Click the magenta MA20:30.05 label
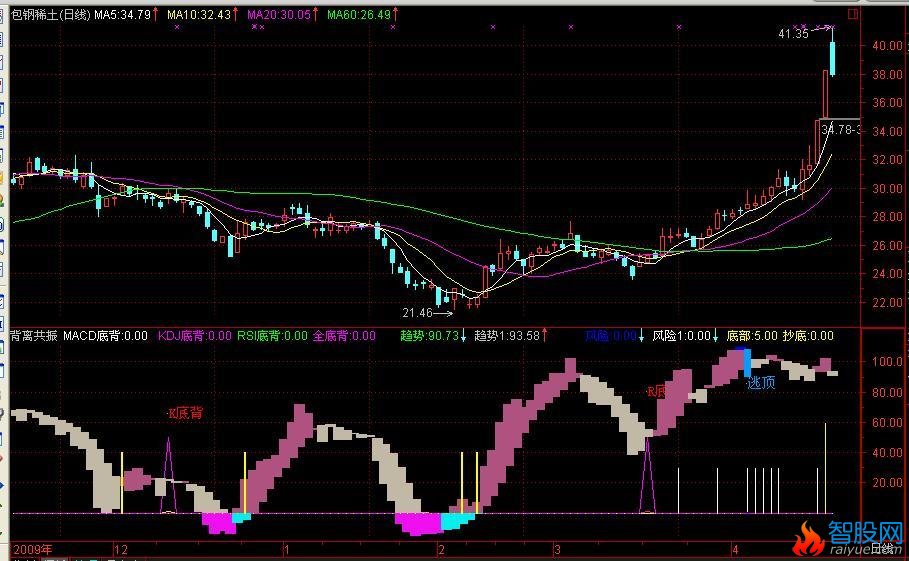Image resolution: width=909 pixels, height=561 pixels. tap(276, 15)
